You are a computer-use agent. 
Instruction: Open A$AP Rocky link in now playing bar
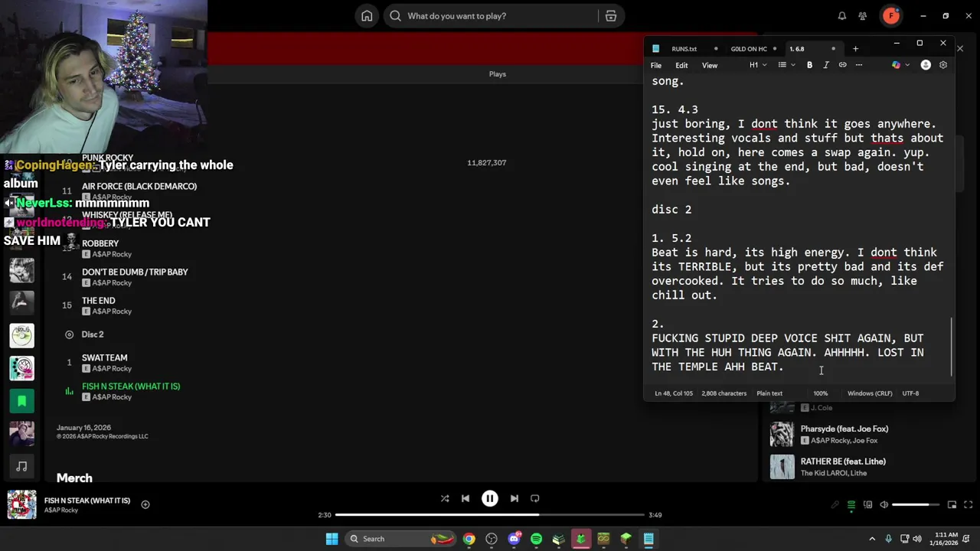61,510
